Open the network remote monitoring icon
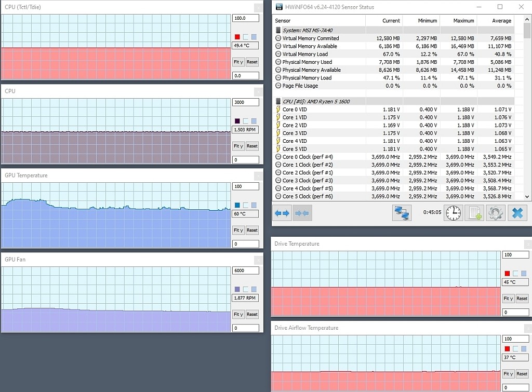 click(402, 213)
